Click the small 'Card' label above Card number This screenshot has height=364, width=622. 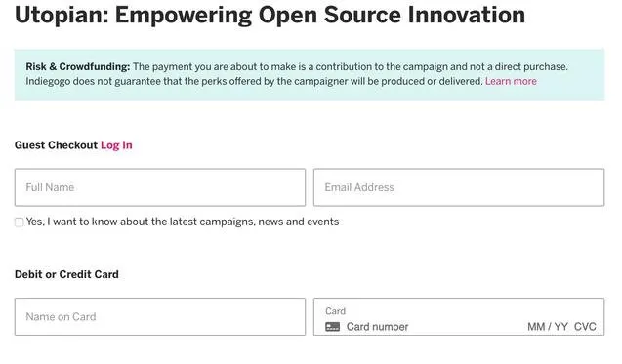tap(336, 311)
